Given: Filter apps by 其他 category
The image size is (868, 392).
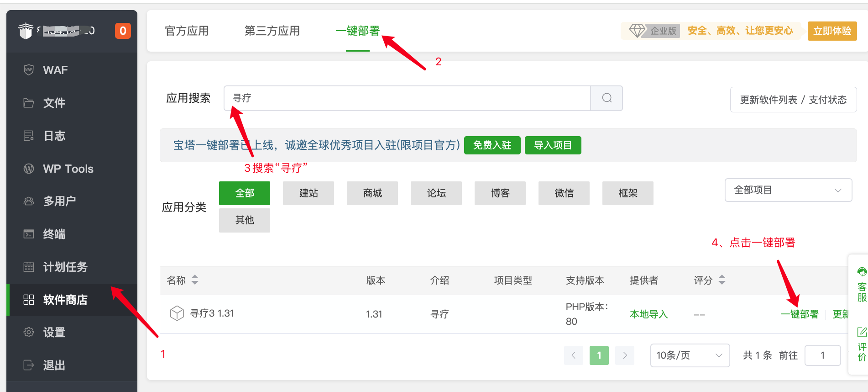Looking at the screenshot, I should click(x=245, y=220).
